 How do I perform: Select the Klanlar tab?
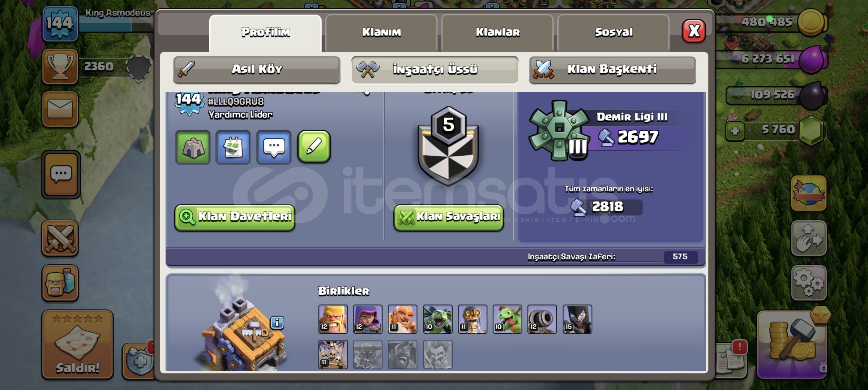pos(497,32)
